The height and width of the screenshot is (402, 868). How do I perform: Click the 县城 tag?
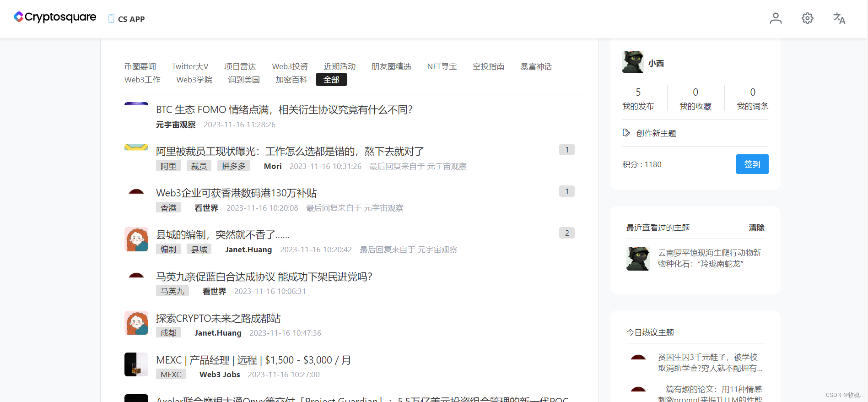[199, 249]
